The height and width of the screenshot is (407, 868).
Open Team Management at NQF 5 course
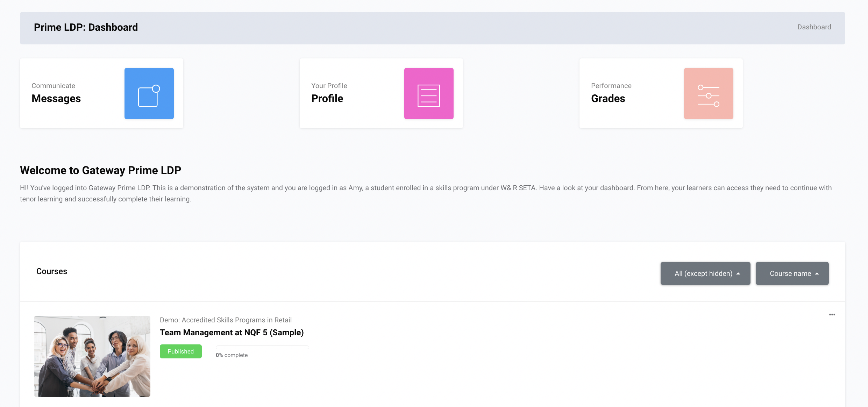point(232,333)
